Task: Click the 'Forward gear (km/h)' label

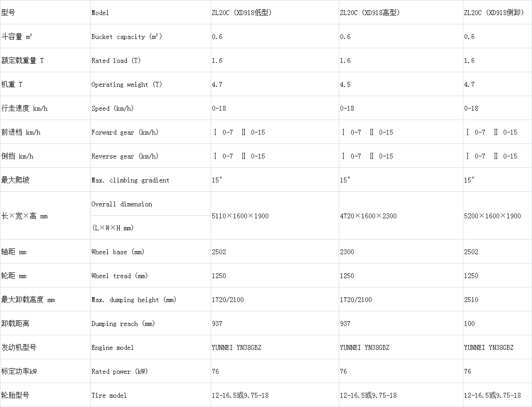Action: coord(125,132)
